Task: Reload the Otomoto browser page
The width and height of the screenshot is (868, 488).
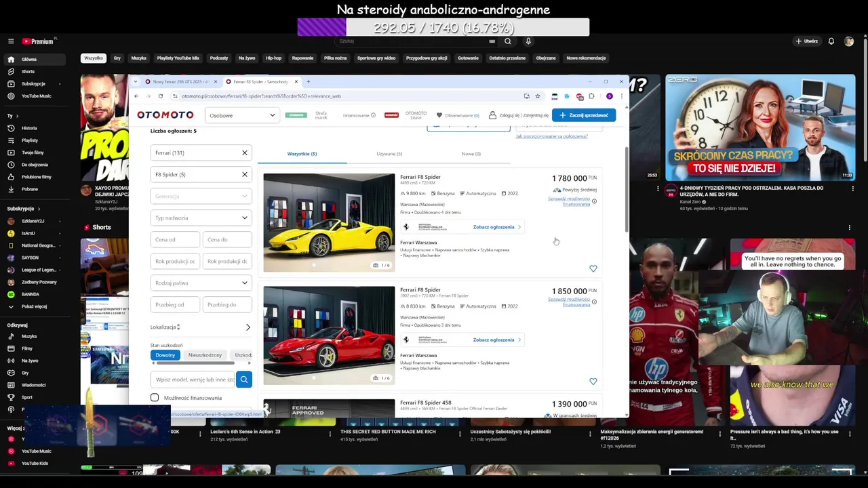Action: [161, 96]
